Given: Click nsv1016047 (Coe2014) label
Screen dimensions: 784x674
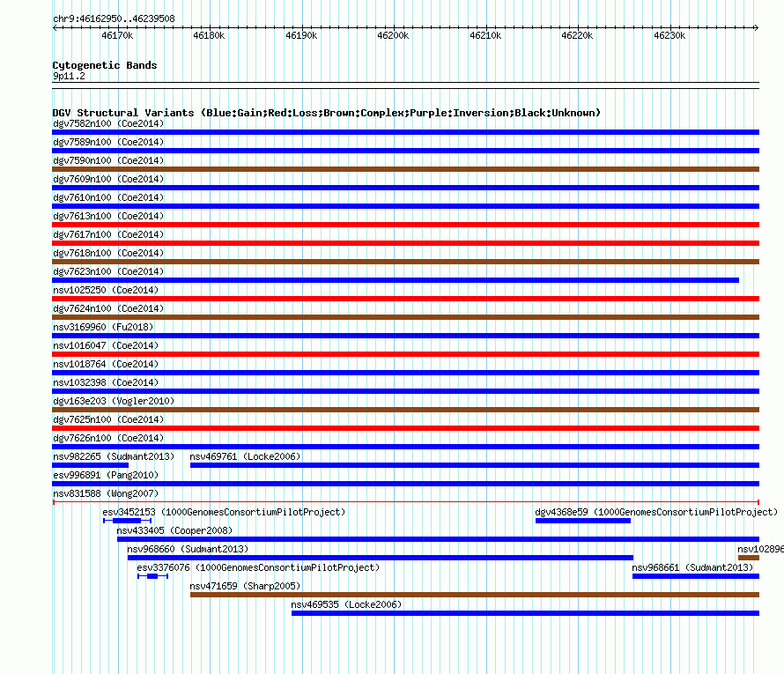Looking at the screenshot, I should pyautogui.click(x=106, y=345).
